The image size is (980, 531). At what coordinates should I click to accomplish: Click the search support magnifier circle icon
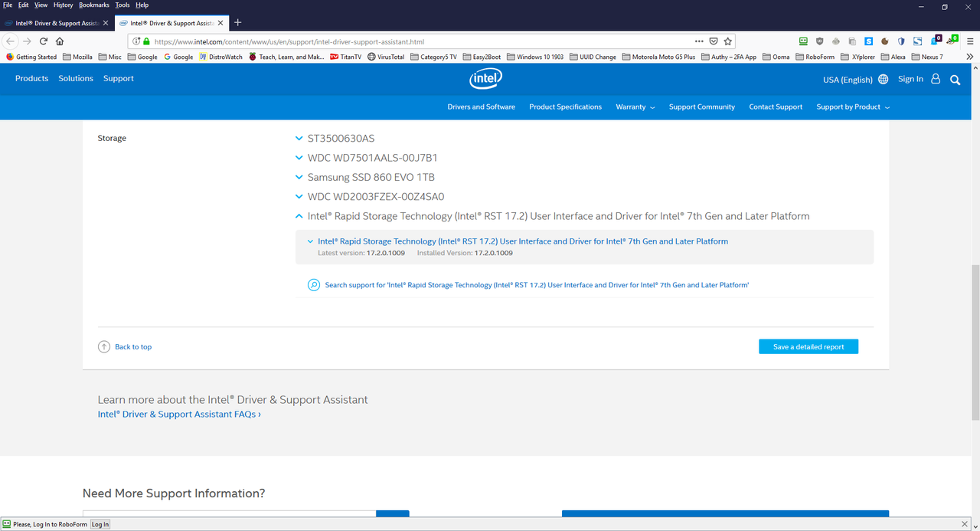click(313, 285)
